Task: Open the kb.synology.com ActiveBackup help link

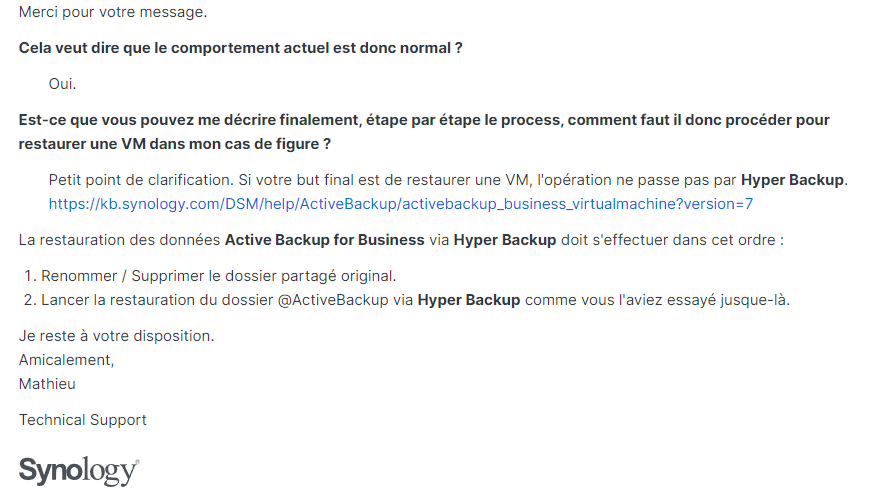Action: (400, 204)
